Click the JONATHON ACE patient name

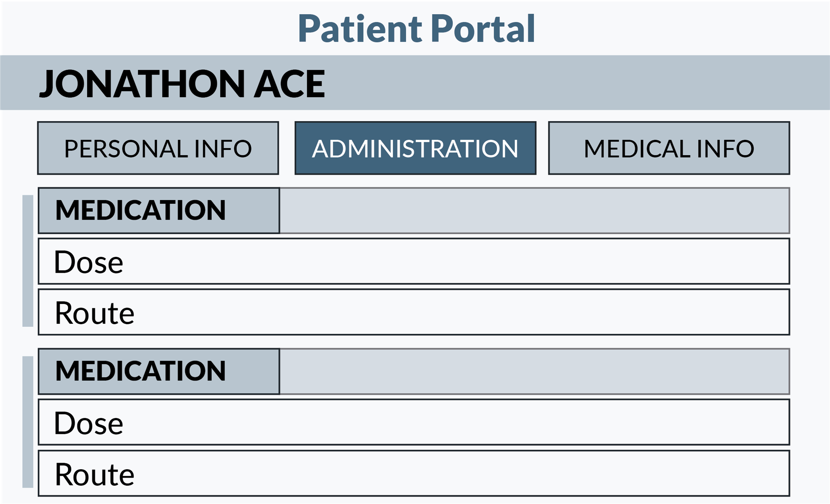point(182,83)
